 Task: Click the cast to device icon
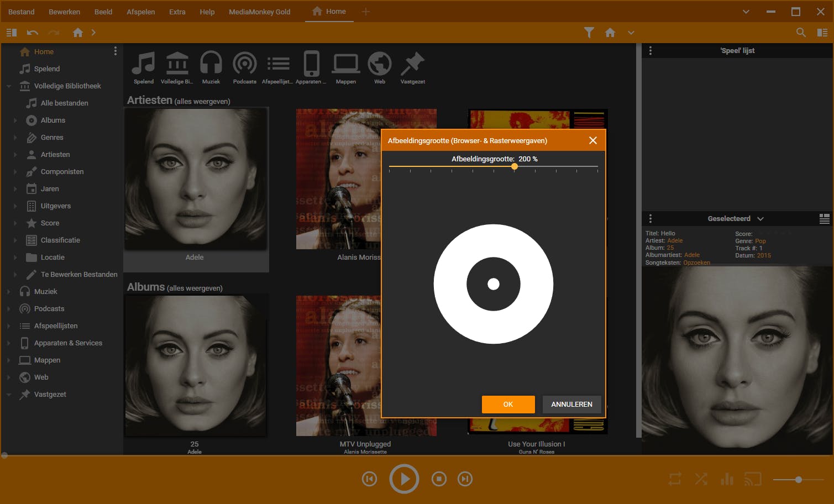pos(753,479)
